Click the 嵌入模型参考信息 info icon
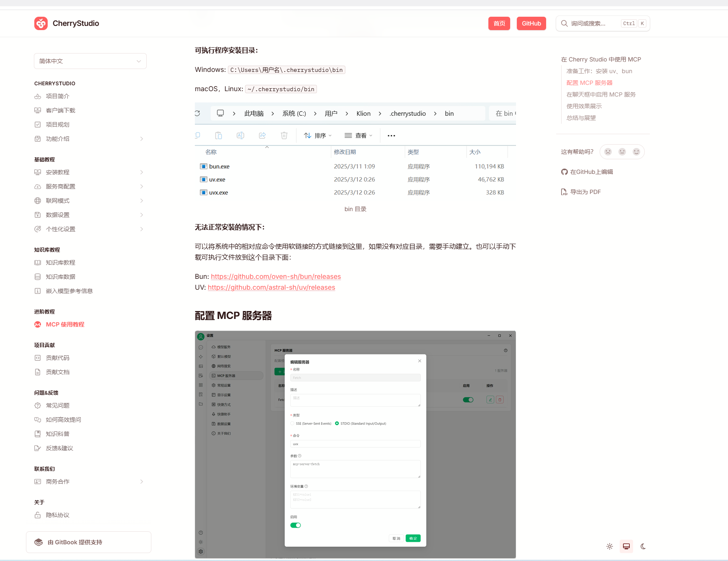The image size is (728, 561). [x=38, y=291]
